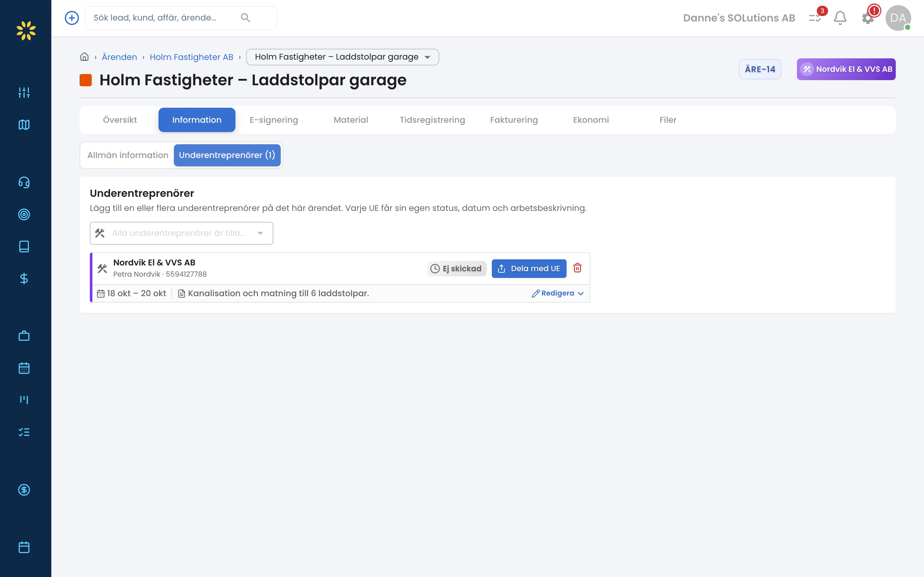
Task: Switch to Allmän information sub-tab
Action: point(127,155)
